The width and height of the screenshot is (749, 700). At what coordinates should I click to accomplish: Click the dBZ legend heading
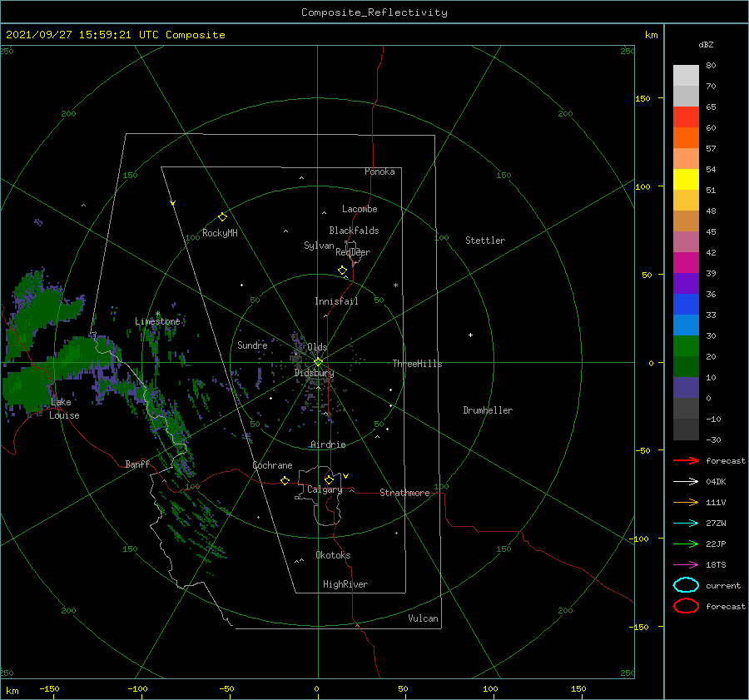(x=706, y=44)
